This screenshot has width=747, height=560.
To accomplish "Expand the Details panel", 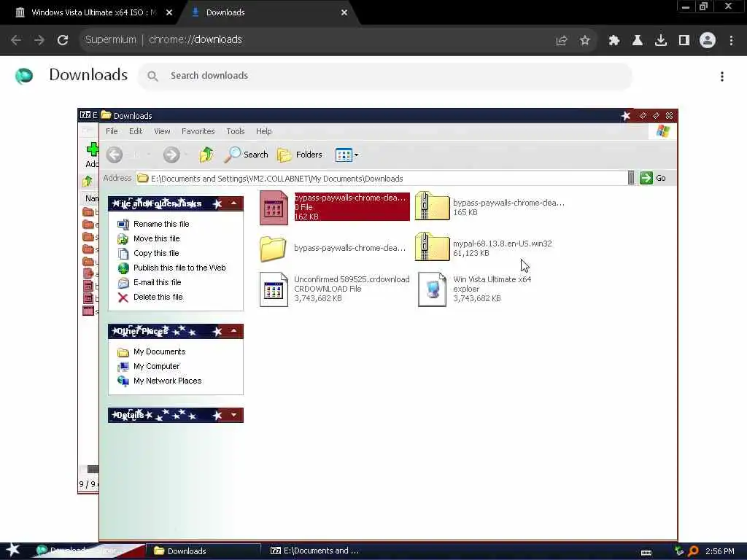I will 233,415.
